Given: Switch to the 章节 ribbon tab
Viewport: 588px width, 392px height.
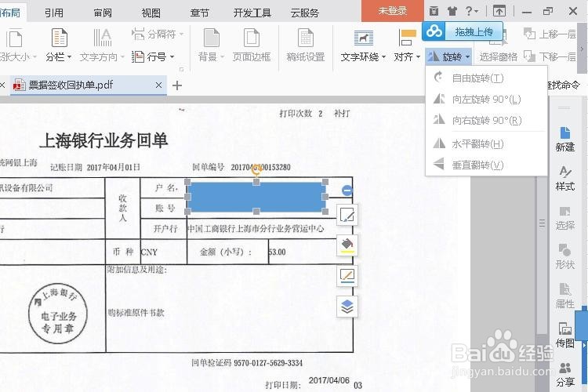Looking at the screenshot, I should (x=199, y=13).
